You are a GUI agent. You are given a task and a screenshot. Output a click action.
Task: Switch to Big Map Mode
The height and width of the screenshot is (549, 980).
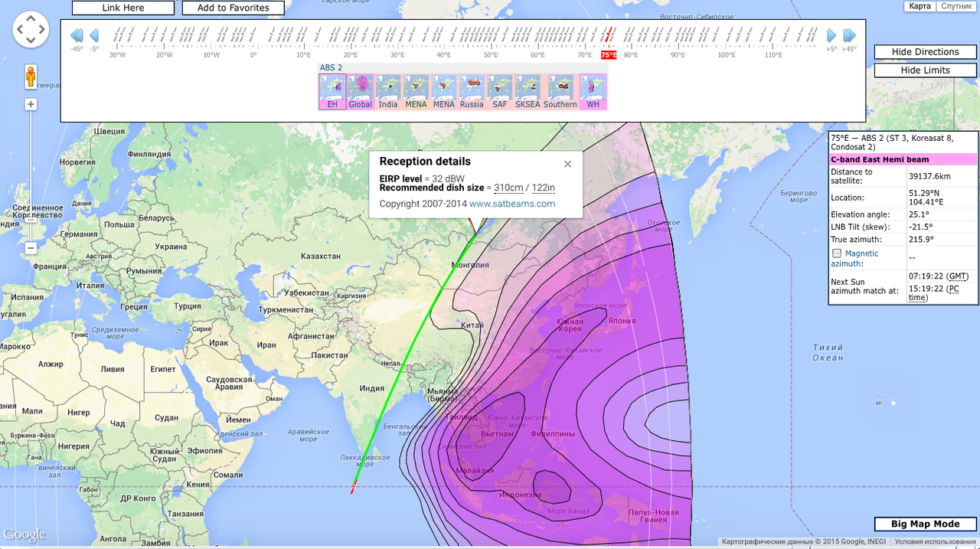pos(925,524)
